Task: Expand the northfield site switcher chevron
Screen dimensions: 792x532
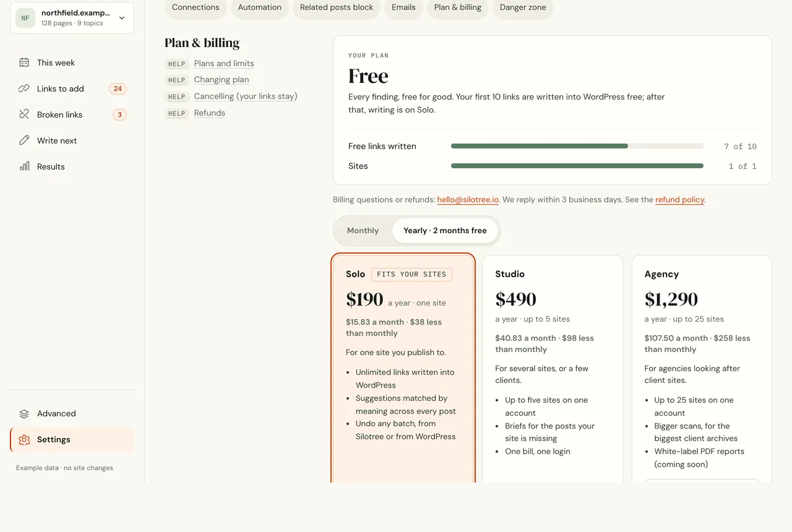Action: (x=122, y=18)
